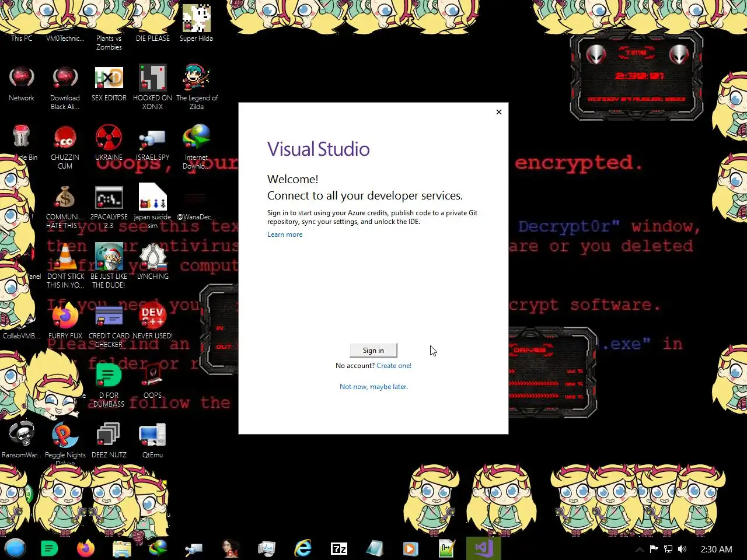Select the RansomWar... skull icon
The height and width of the screenshot is (560, 747).
coord(22,440)
